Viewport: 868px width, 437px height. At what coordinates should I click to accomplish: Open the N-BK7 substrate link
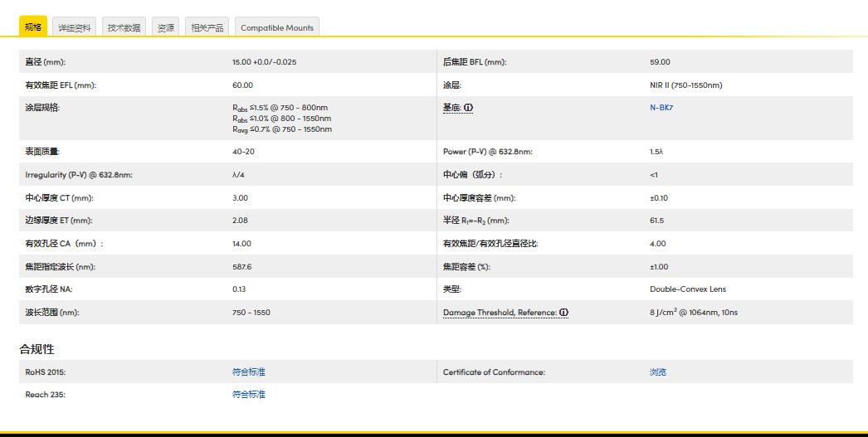click(661, 108)
